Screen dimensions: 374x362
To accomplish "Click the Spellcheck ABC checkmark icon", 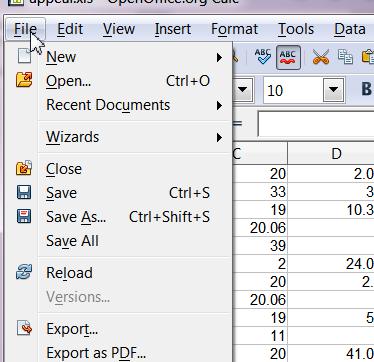I will 262,57.
